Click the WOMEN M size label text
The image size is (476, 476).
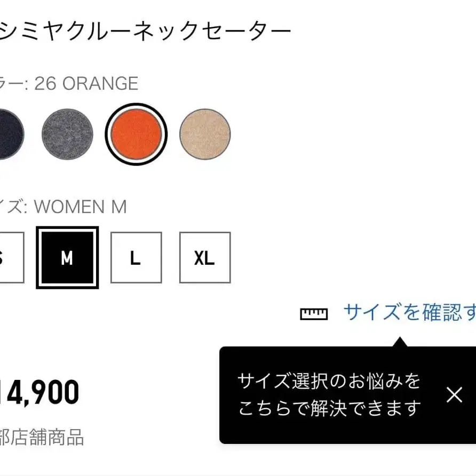(x=80, y=207)
